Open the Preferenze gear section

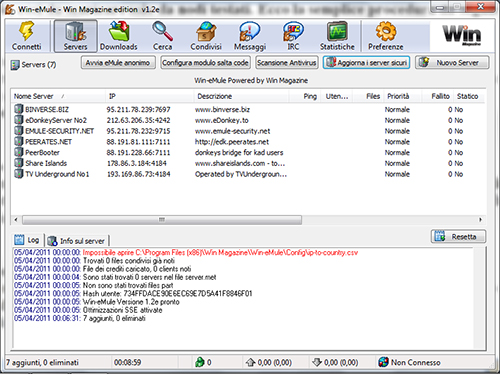tap(386, 36)
